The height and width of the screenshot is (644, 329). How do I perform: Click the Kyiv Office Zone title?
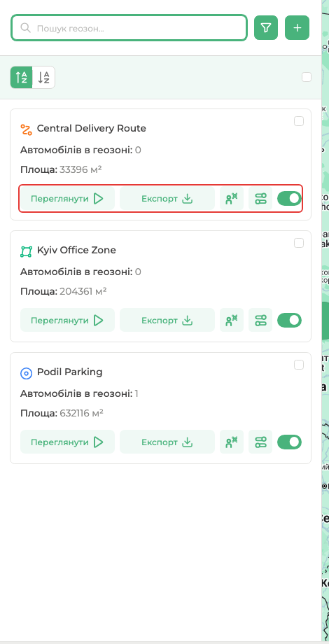coord(76,250)
